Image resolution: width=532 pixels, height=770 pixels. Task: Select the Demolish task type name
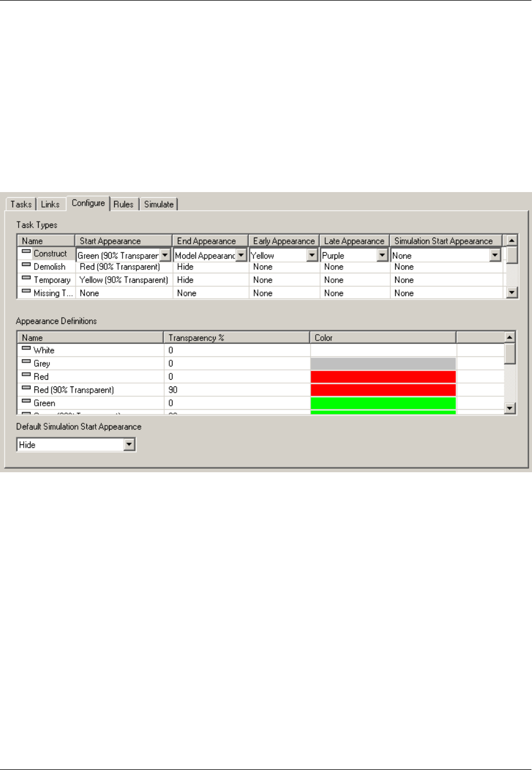[49, 267]
